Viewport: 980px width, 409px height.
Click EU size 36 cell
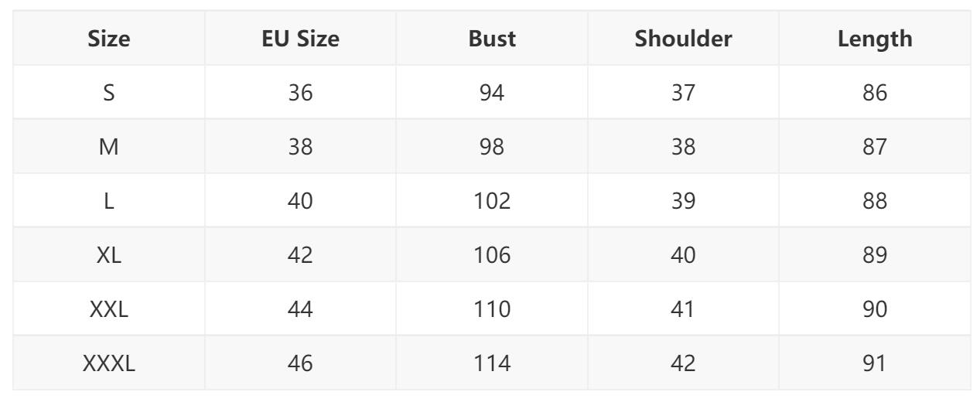coord(300,93)
